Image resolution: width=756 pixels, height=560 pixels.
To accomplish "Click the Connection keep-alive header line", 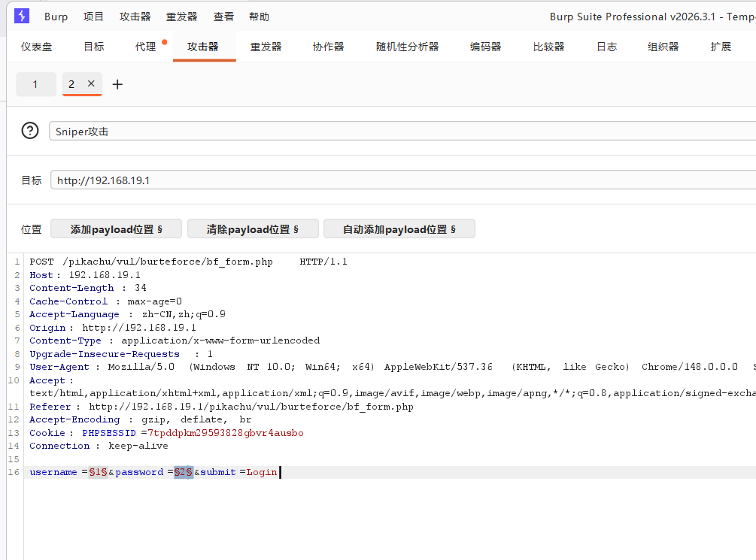I will pos(99,446).
